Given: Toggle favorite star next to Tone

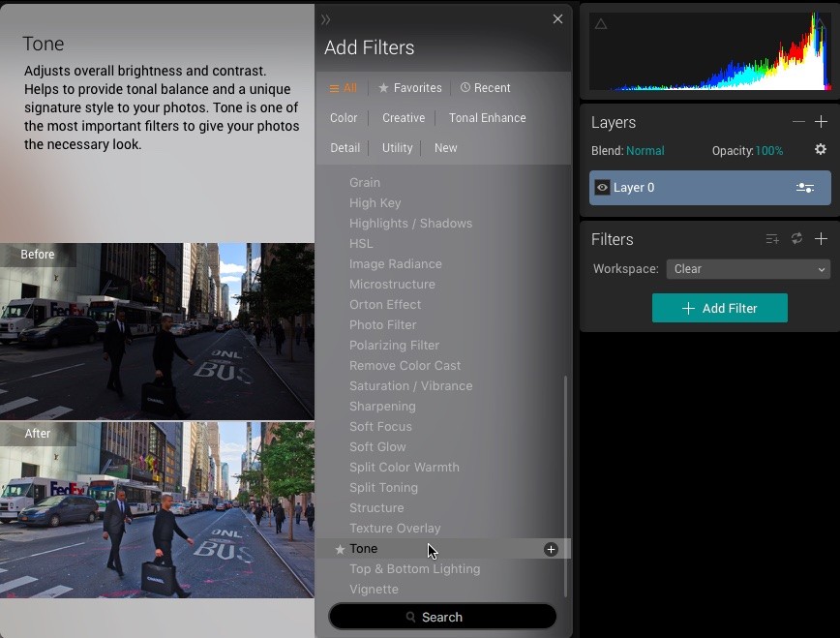Looking at the screenshot, I should tap(340, 549).
